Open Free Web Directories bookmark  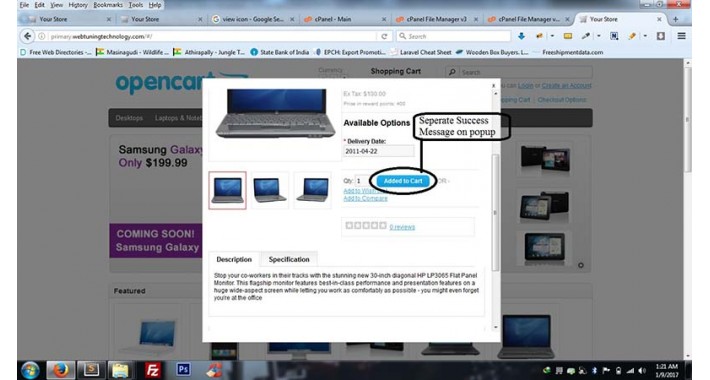pyautogui.click(x=56, y=52)
